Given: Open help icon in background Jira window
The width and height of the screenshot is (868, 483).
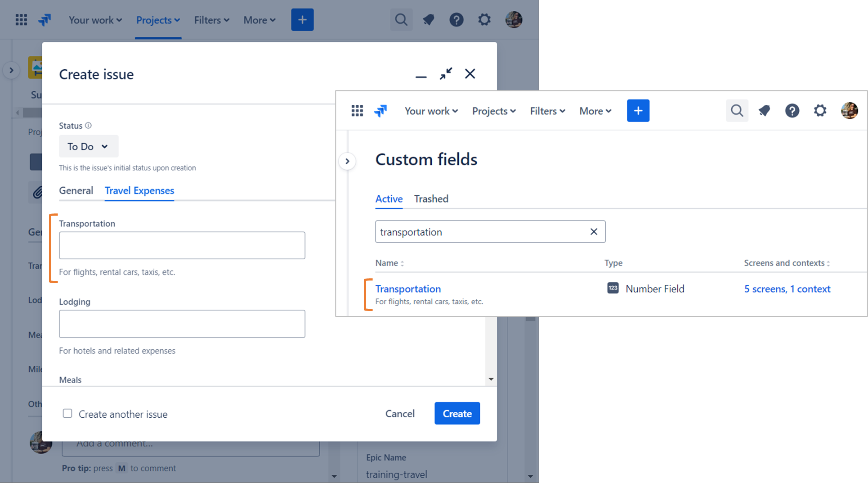Looking at the screenshot, I should click(x=456, y=20).
